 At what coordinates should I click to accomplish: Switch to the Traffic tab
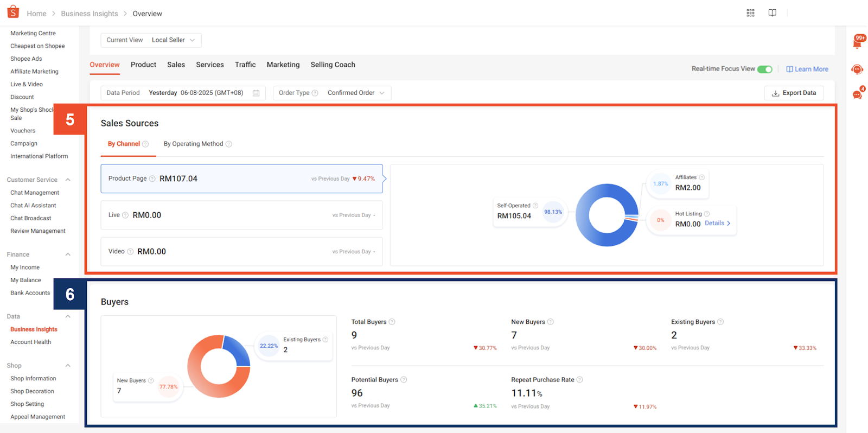(245, 65)
